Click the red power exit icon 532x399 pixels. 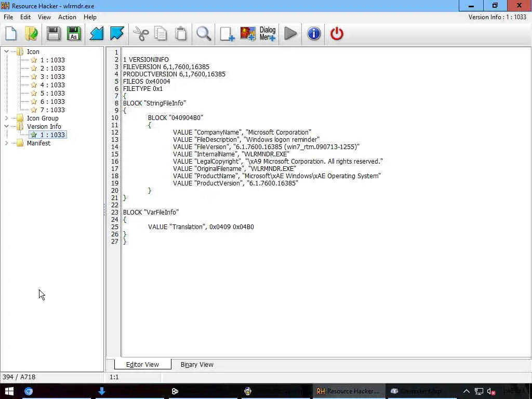point(337,34)
